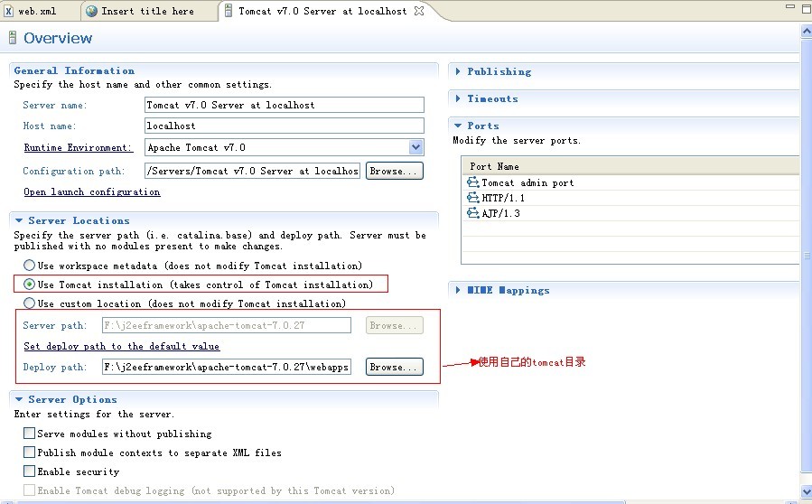
Task: Click the AJP/1.3 port icon
Action: (472, 213)
